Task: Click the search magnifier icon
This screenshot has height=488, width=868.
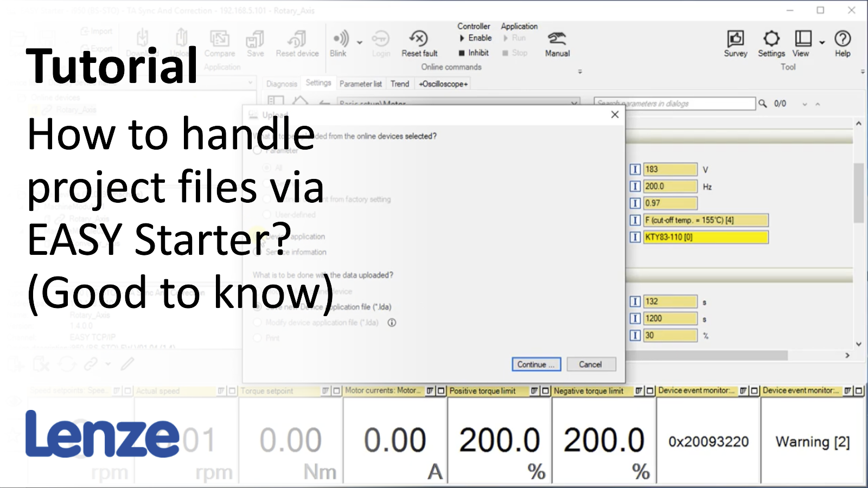Action: click(763, 104)
